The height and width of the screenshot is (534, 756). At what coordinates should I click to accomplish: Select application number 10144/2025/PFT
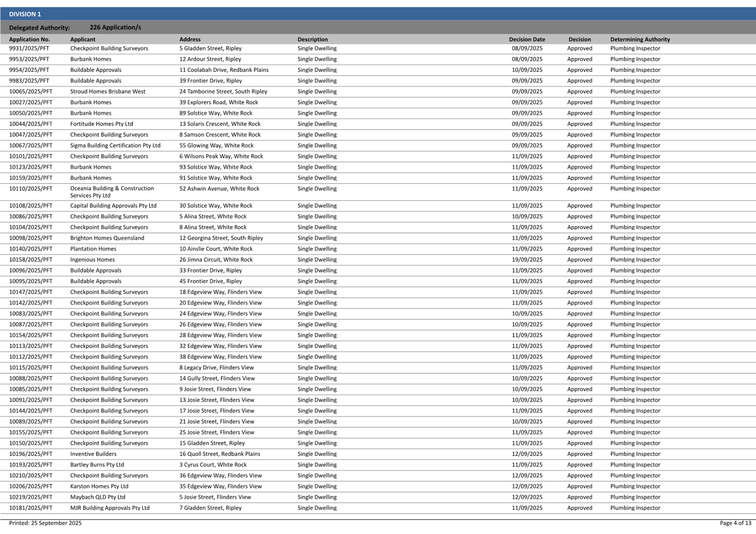point(31,411)
